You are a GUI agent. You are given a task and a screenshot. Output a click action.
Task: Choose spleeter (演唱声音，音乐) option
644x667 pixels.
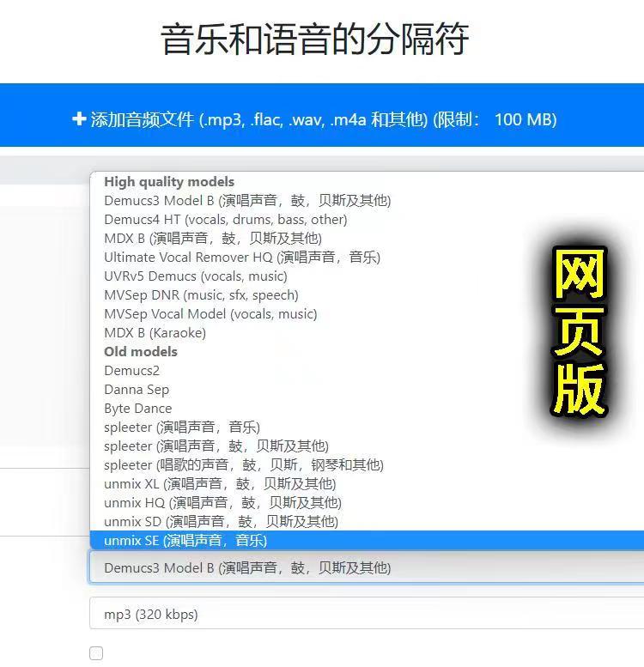[182, 427]
